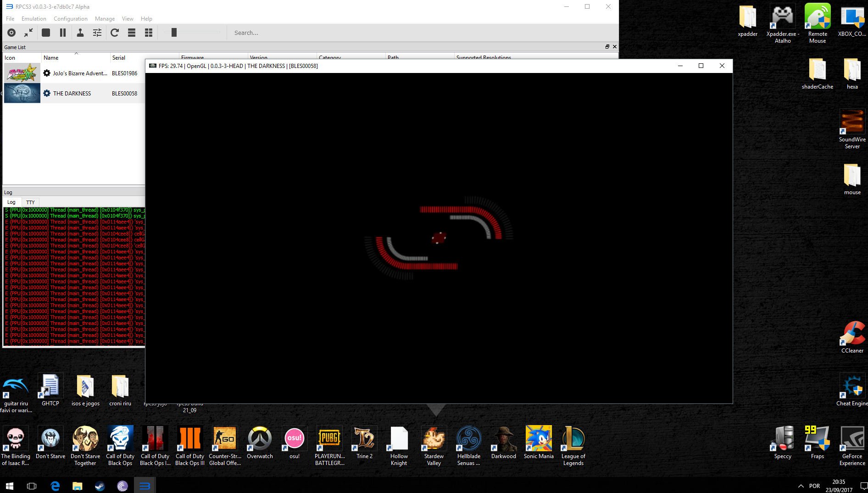
Task: Click serial cell BLES01986
Action: (124, 73)
